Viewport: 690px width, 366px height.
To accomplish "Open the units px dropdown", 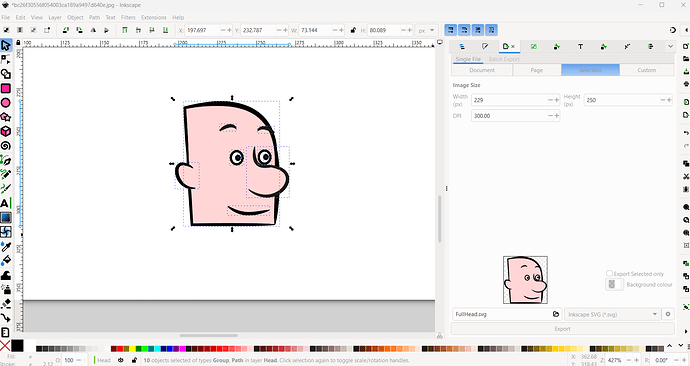I will [x=426, y=30].
